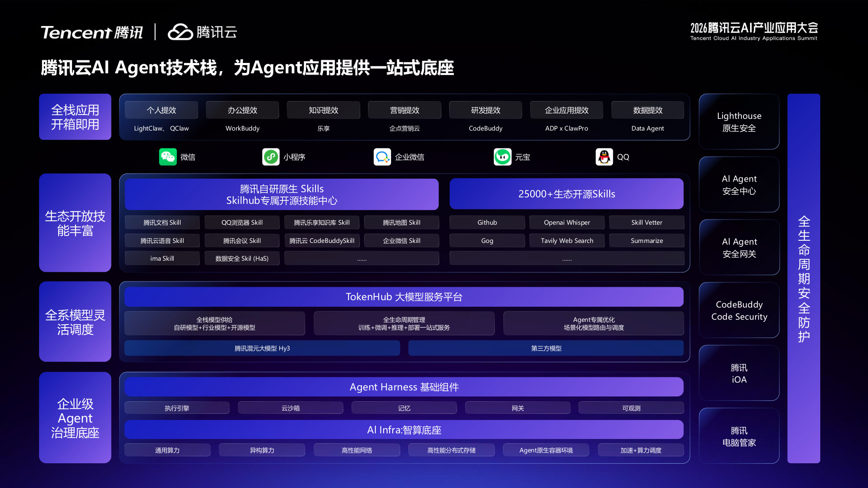Open the AI Agent 安全中心 card

739,185
